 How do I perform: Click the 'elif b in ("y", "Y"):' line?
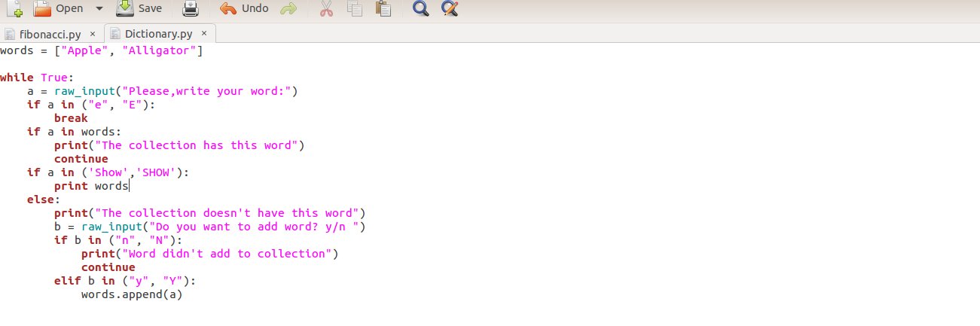[125, 281]
